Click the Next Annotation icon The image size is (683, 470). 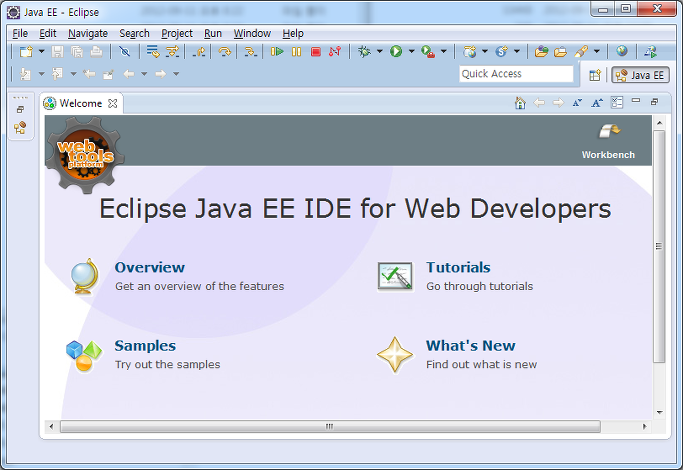tap(25, 74)
